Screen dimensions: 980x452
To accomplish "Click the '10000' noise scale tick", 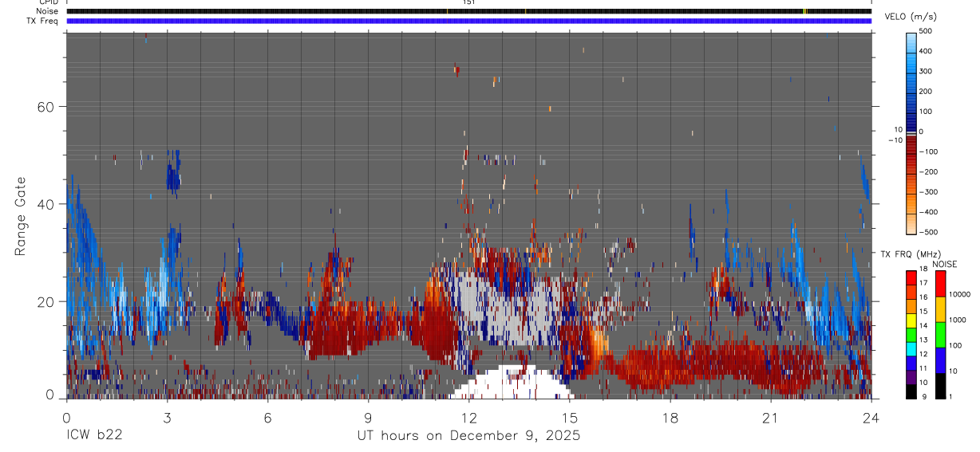I will (959, 294).
